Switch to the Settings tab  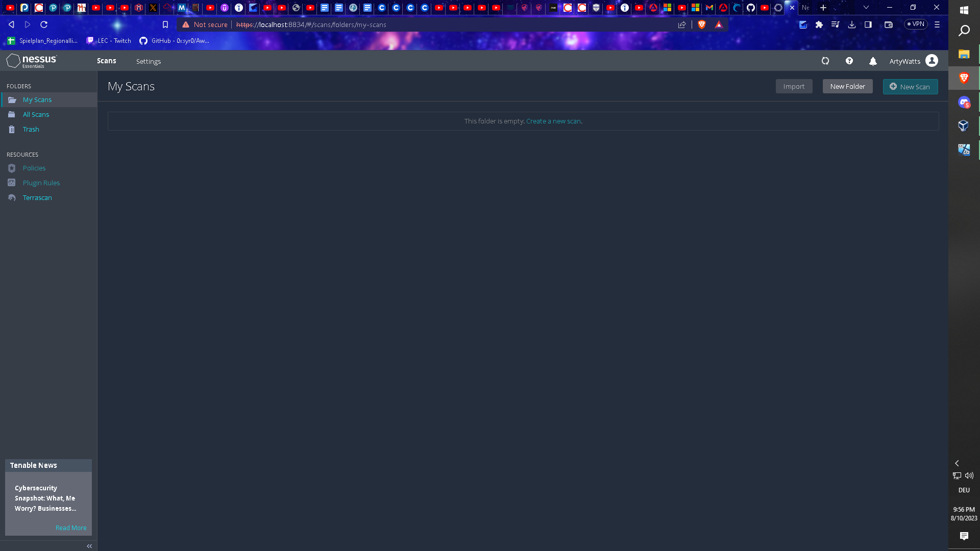(149, 61)
